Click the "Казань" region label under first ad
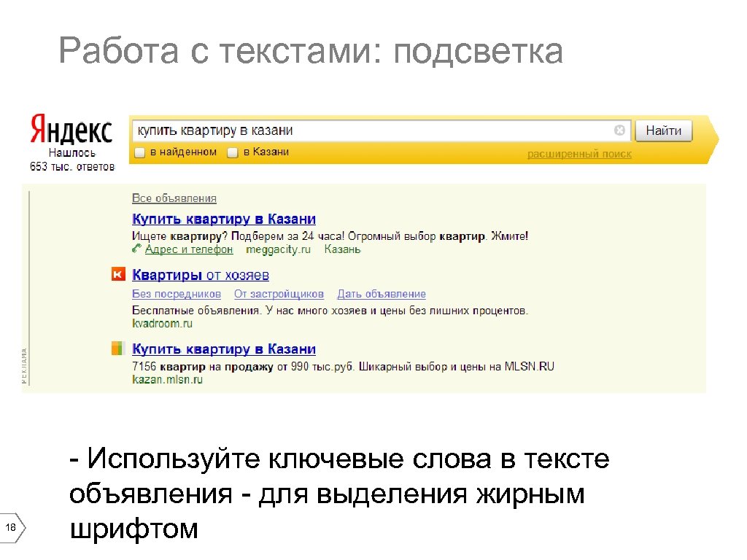This screenshot has height=560, width=747. [343, 249]
